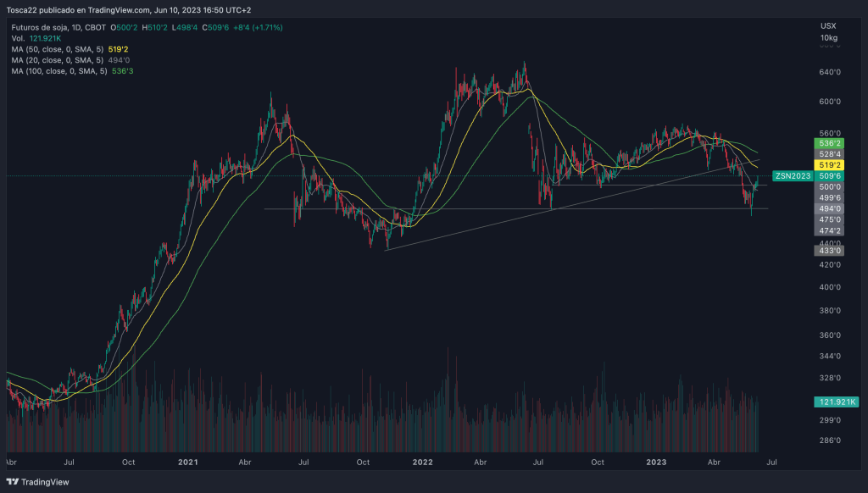Viewport: 868px width, 493px height.
Task: Click the MA 50 indicator legend
Action: pyautogui.click(x=58, y=49)
